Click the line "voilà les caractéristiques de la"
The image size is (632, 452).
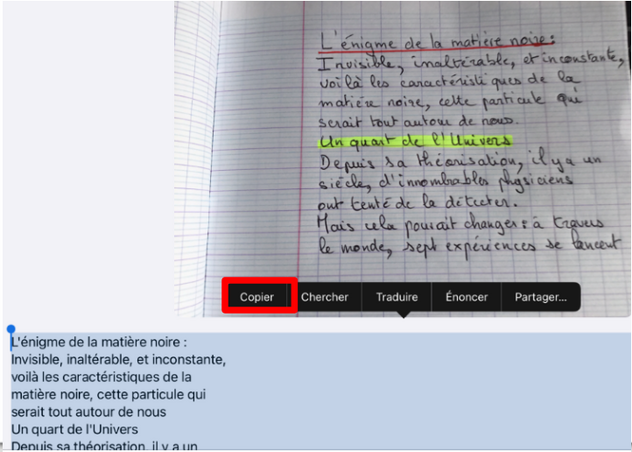[101, 377]
